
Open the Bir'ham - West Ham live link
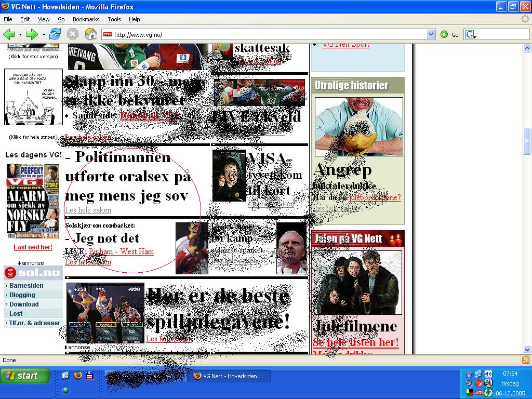(x=121, y=251)
